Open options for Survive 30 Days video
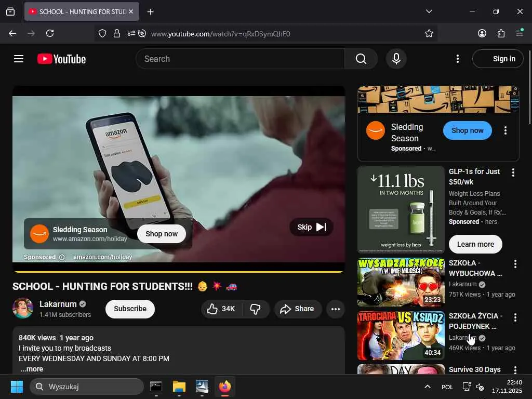Screen dimensions: 532x399 (515, 369)
